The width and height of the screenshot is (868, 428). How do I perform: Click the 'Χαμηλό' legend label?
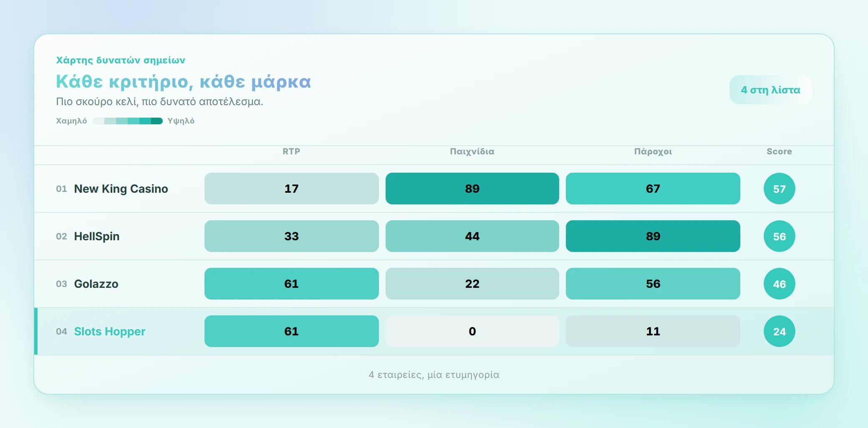pos(71,121)
